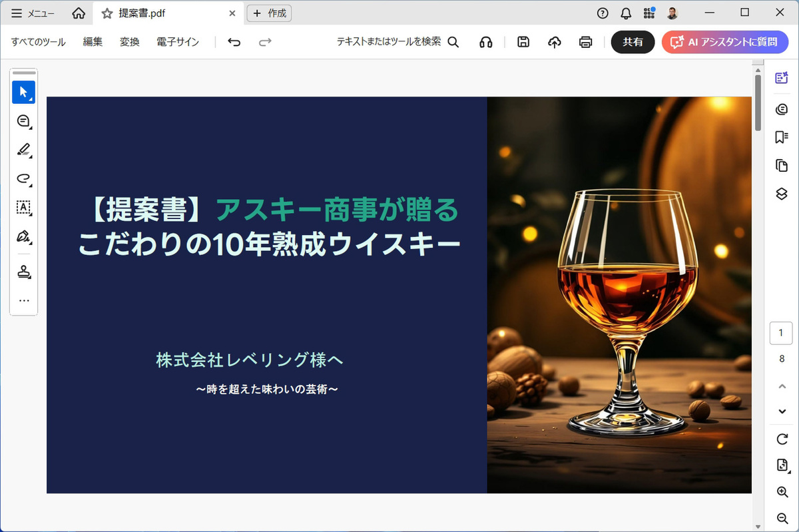The width and height of the screenshot is (799, 532).
Task: Open the bookmarks panel
Action: click(782, 137)
